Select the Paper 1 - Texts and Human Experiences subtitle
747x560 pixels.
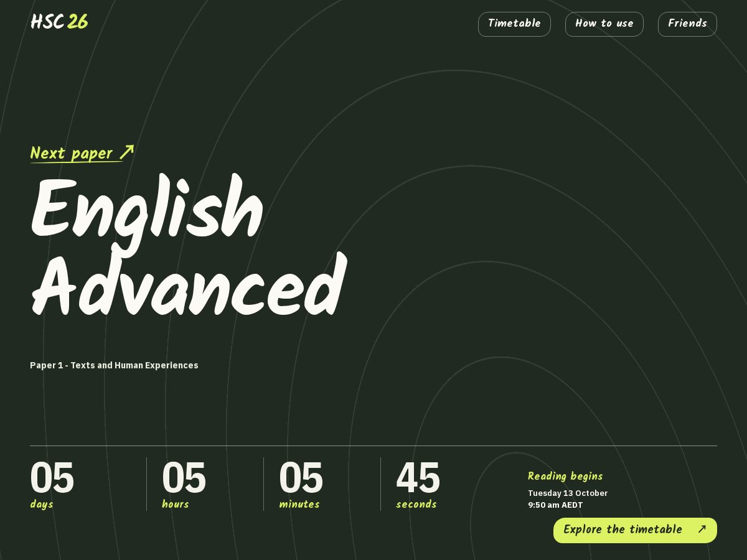pos(114,365)
